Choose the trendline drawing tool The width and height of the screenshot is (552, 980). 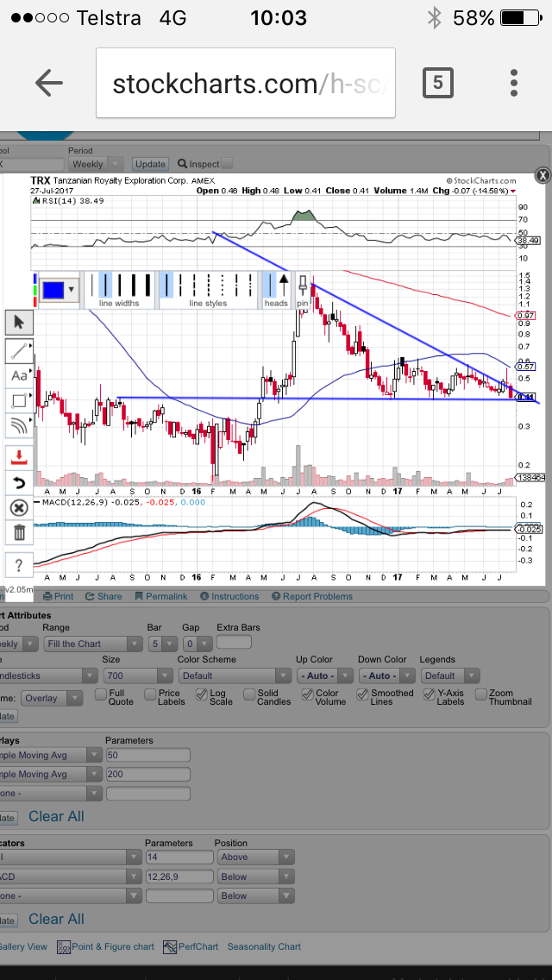pyautogui.click(x=19, y=350)
